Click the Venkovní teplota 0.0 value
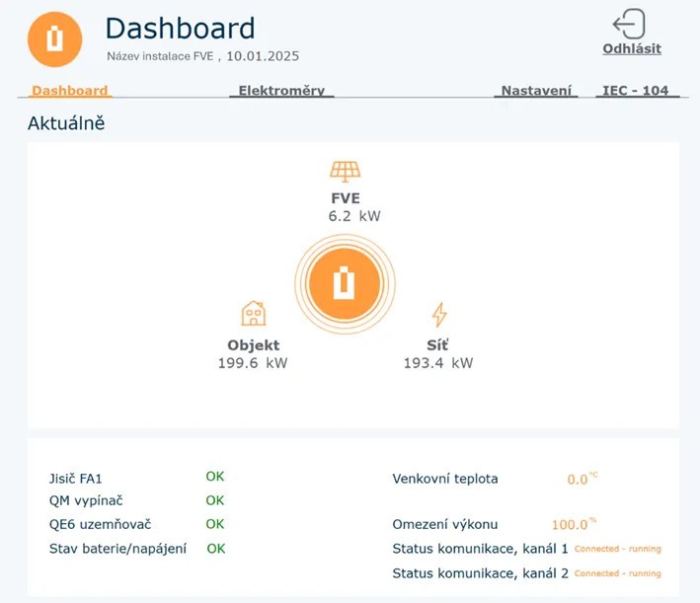The image size is (700, 603). point(579,480)
